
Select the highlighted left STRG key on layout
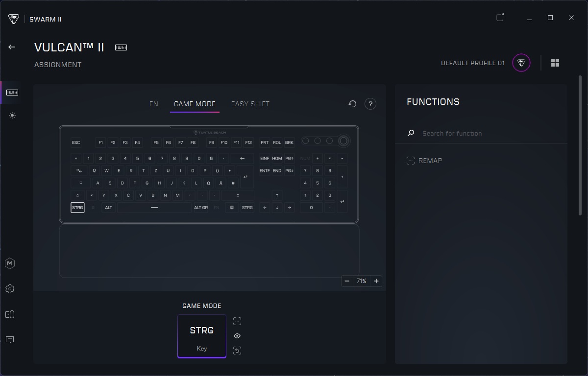[x=77, y=207]
